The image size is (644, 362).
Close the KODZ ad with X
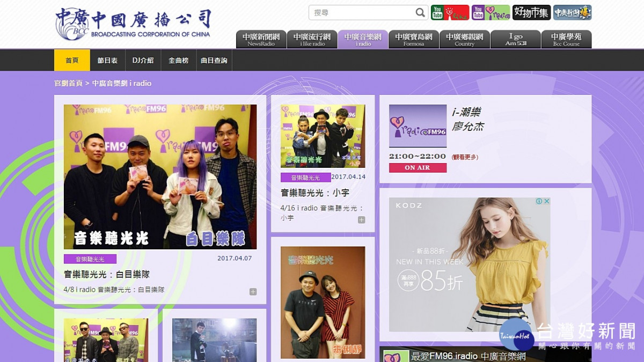pyautogui.click(x=547, y=201)
